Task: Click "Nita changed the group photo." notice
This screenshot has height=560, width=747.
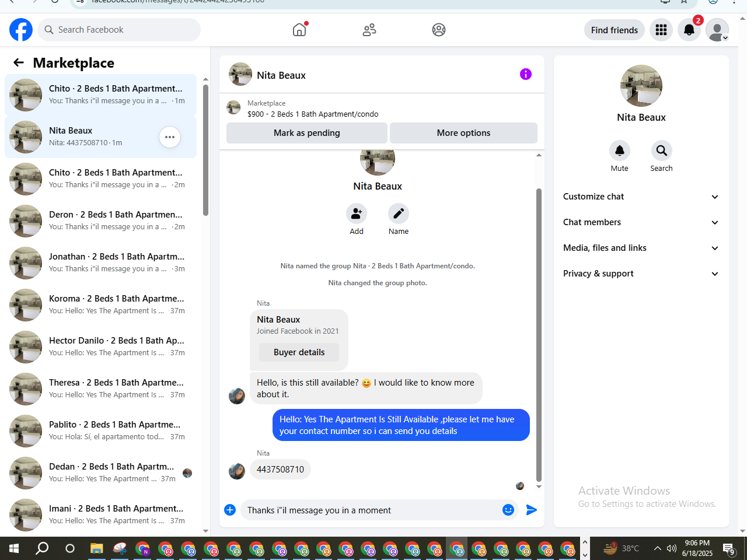Action: pos(378,283)
